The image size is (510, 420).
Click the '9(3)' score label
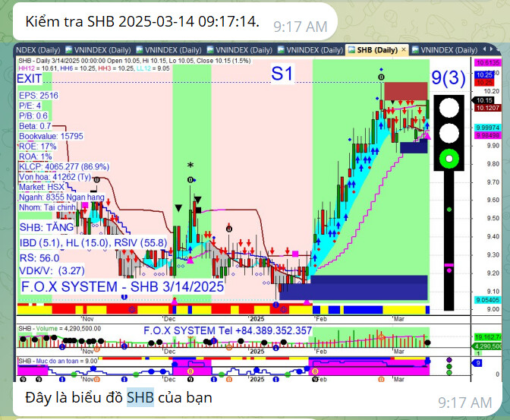click(449, 77)
